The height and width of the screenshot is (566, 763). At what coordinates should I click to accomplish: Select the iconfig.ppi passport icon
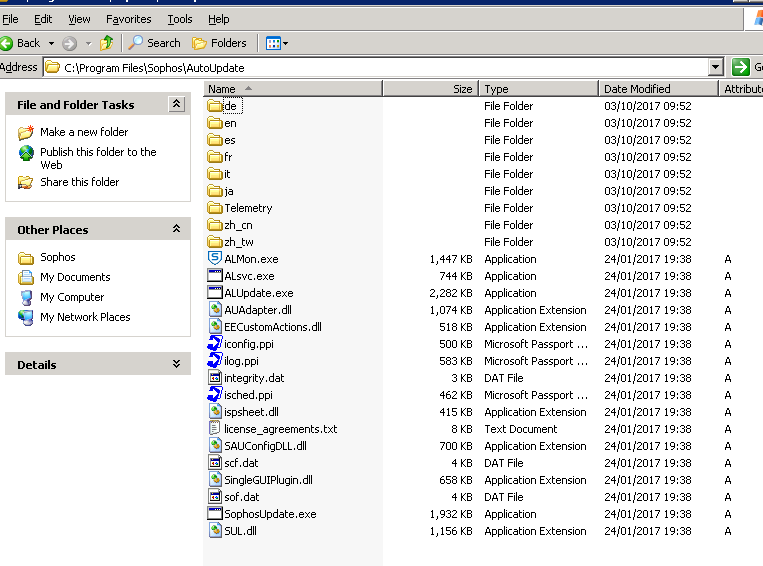pyautogui.click(x=215, y=344)
